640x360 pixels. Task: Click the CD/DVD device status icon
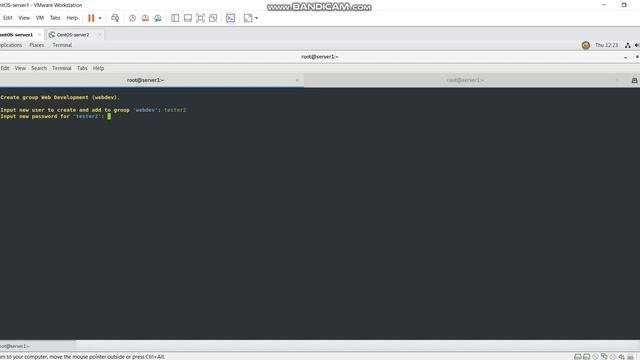coord(596,357)
